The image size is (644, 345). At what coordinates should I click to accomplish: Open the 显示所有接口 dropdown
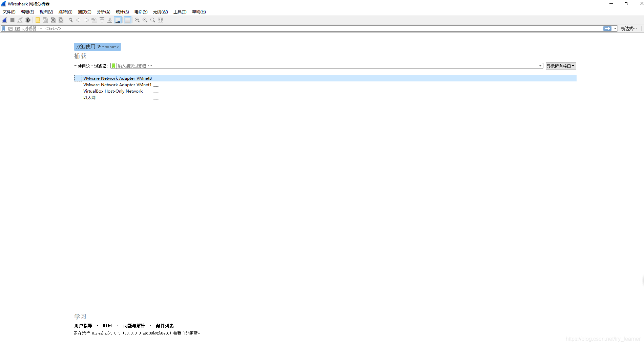[561, 66]
